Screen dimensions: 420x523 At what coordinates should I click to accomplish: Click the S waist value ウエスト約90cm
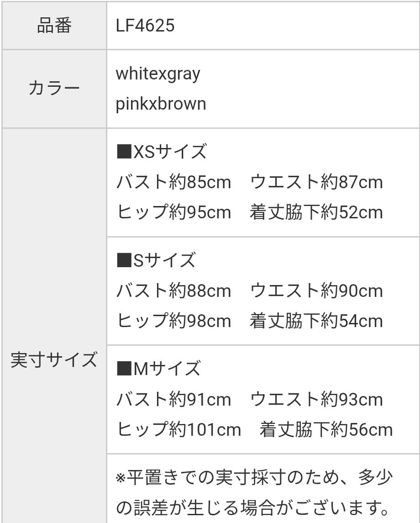pyautogui.click(x=316, y=291)
